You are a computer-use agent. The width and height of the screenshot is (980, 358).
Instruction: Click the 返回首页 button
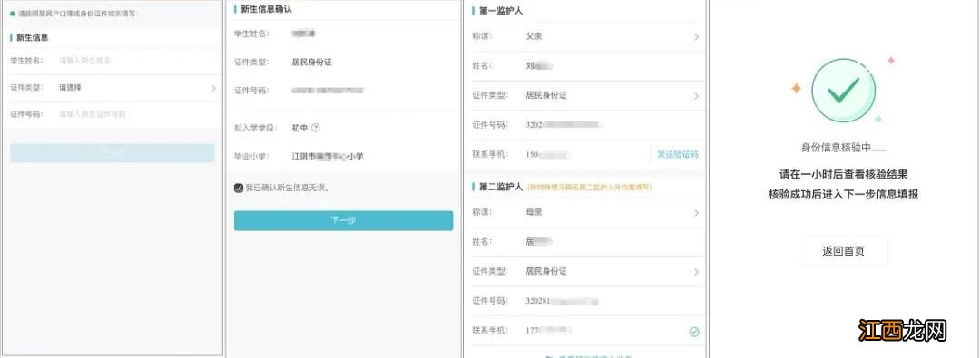(843, 252)
